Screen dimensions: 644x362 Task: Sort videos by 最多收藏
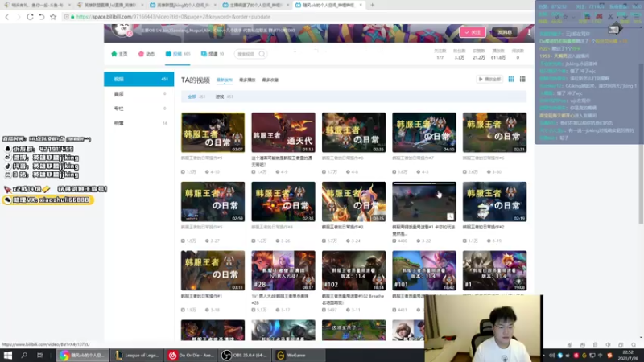(x=270, y=80)
